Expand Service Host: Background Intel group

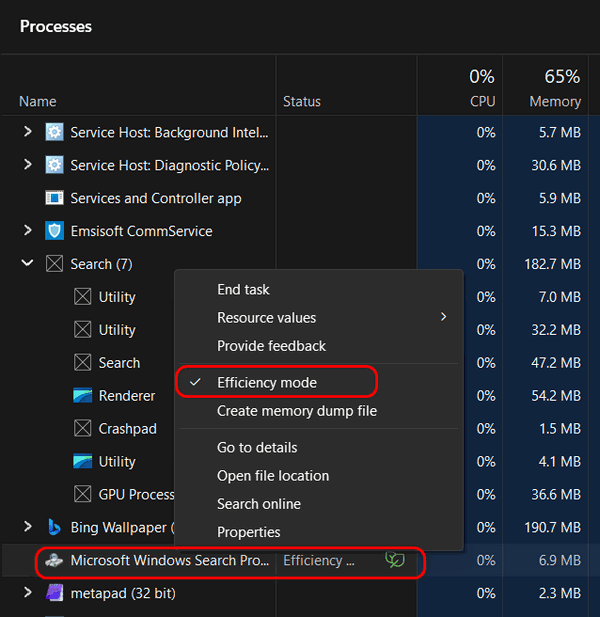point(28,131)
